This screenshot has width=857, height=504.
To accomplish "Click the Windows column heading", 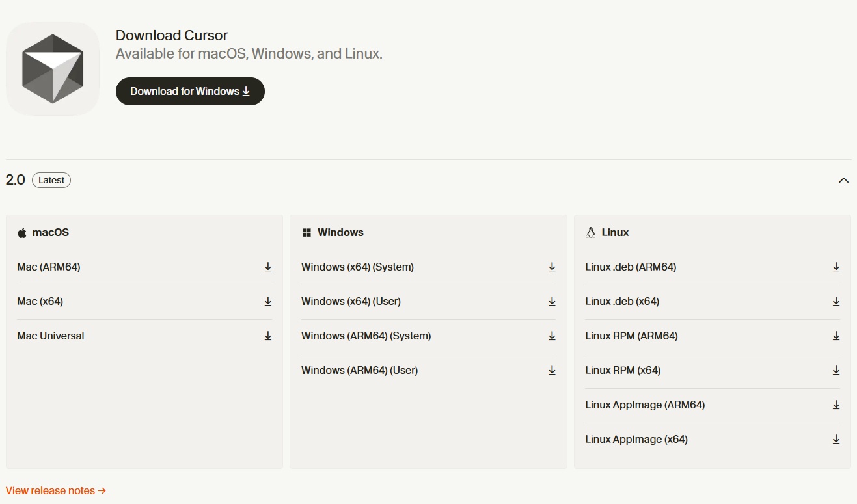I will (340, 232).
